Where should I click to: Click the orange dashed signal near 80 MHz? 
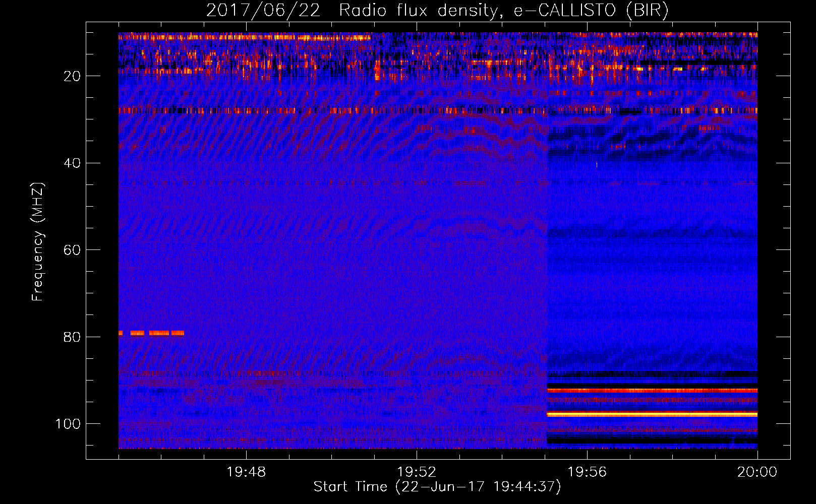(151, 333)
